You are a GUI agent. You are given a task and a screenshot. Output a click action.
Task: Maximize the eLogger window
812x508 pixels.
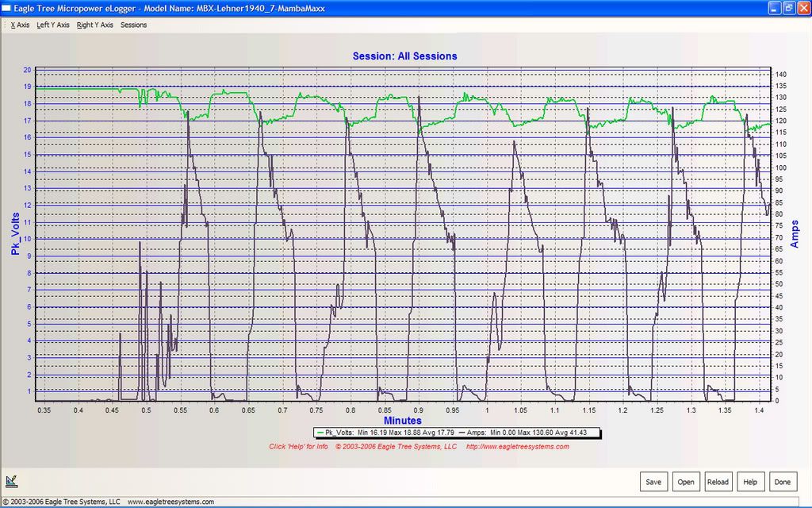(788, 8)
